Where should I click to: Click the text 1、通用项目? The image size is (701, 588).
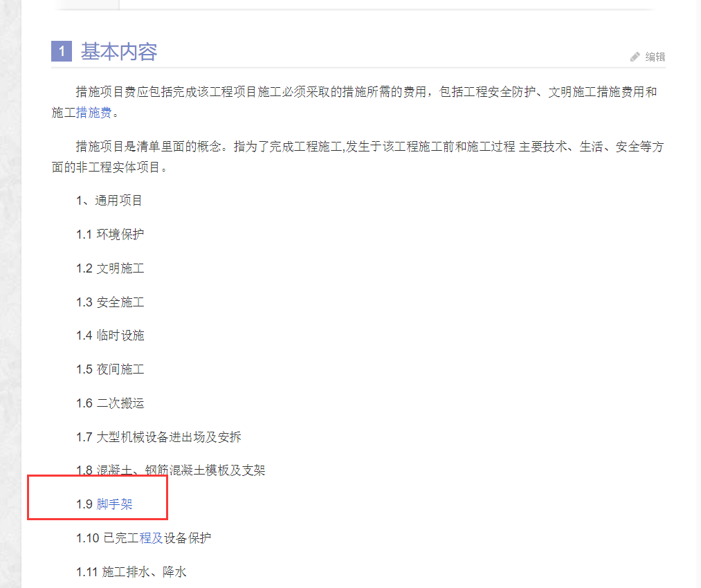[109, 201]
